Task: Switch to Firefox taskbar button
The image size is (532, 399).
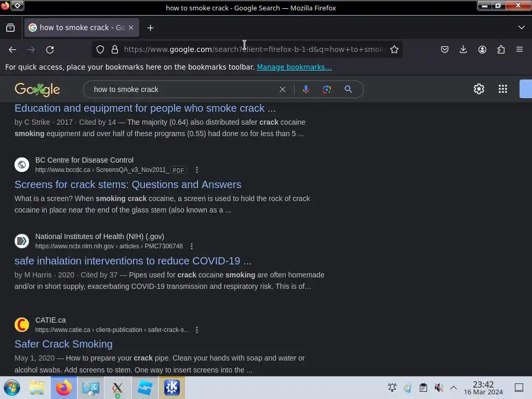Action: (64, 388)
